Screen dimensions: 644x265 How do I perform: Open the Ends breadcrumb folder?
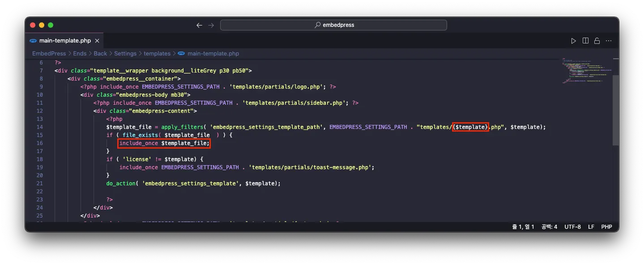[80, 53]
